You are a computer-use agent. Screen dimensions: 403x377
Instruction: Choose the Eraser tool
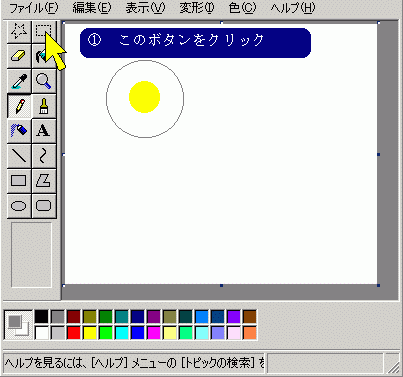[19, 56]
